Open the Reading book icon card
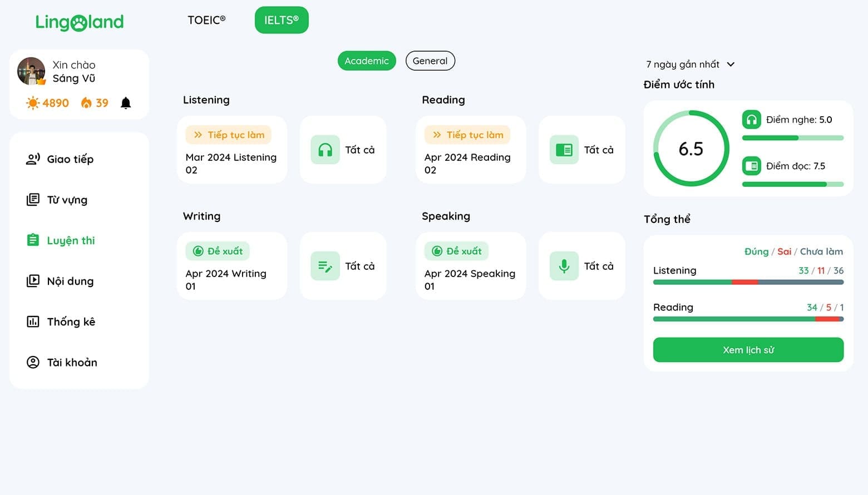 click(x=581, y=150)
